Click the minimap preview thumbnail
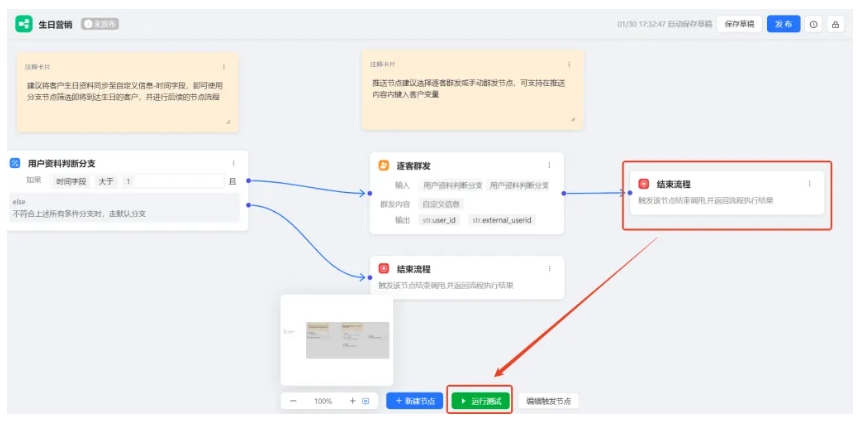The image size is (862, 425). click(336, 340)
